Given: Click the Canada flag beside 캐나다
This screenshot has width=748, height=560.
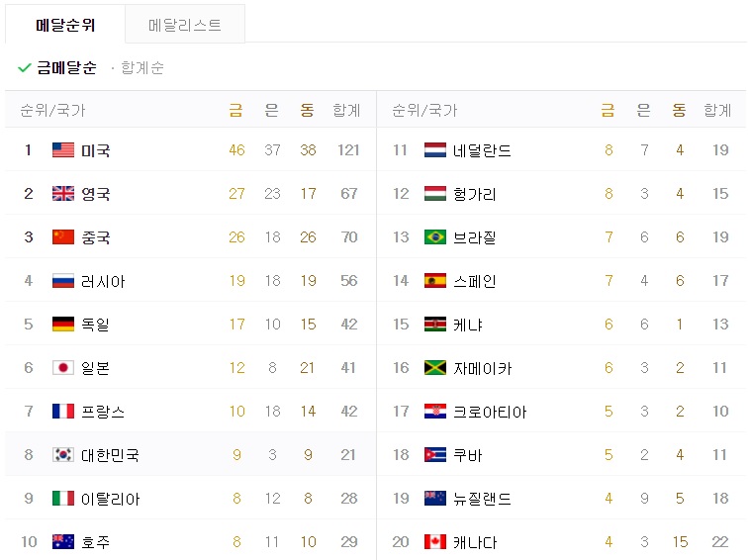Looking at the screenshot, I should (x=435, y=542).
